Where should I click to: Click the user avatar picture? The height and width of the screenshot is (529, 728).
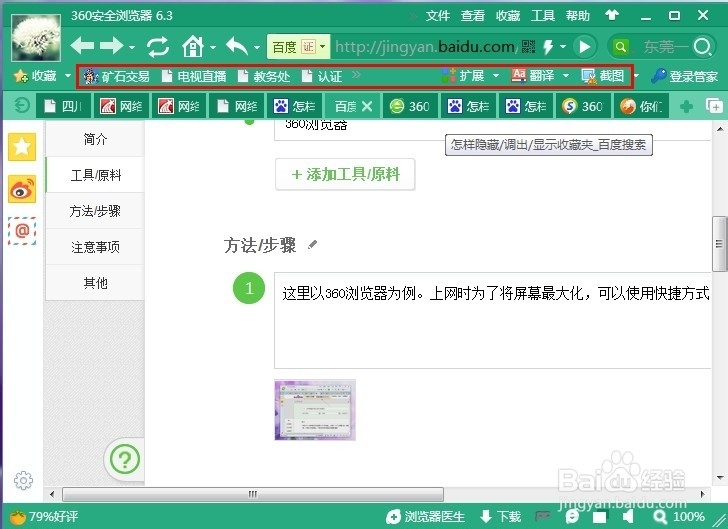[x=36, y=38]
